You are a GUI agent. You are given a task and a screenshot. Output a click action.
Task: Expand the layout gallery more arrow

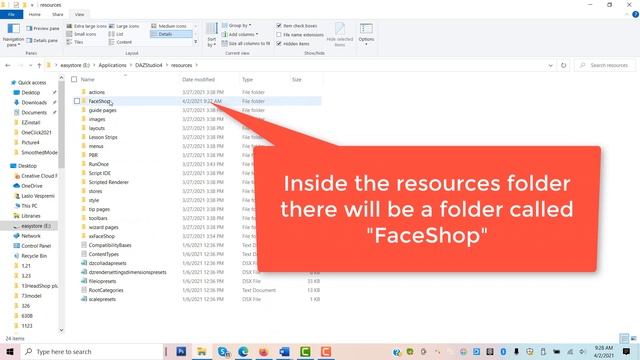point(196,42)
